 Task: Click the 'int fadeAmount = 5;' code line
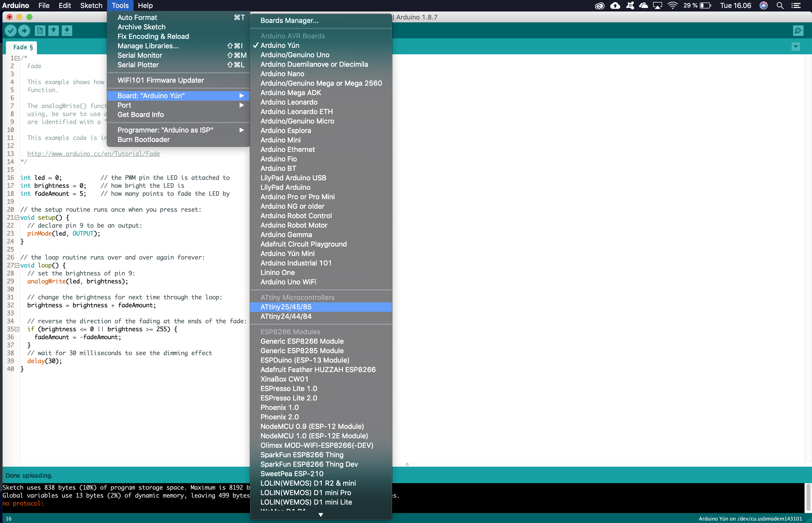pyautogui.click(x=53, y=194)
